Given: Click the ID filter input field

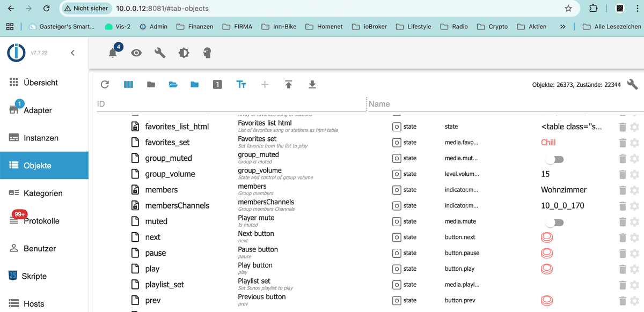Looking at the screenshot, I should [x=231, y=104].
